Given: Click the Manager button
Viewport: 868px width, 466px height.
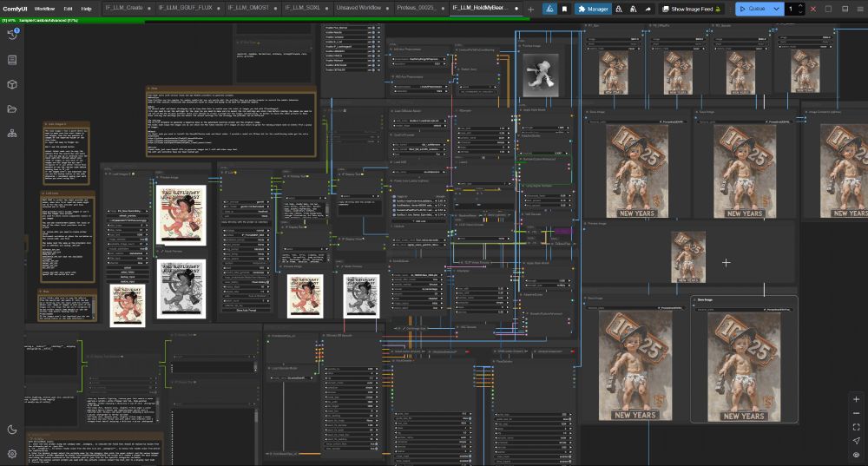Looking at the screenshot, I should [593, 9].
